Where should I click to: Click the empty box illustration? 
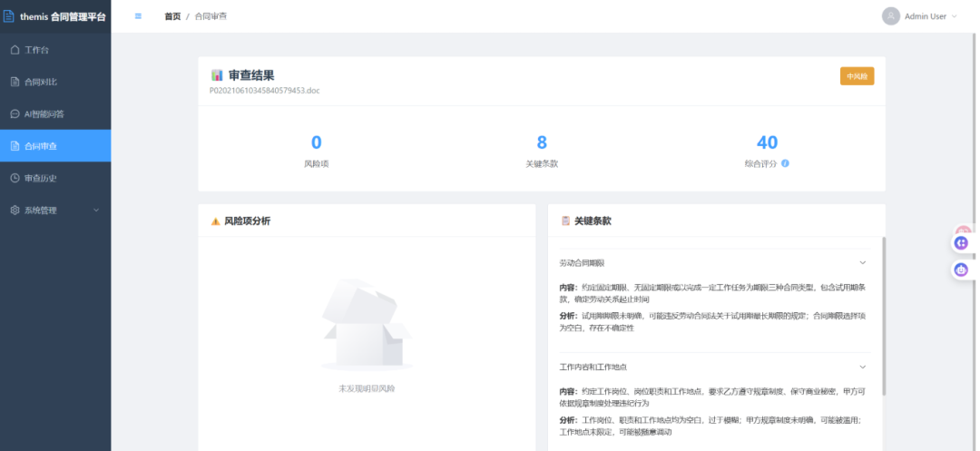(367, 325)
